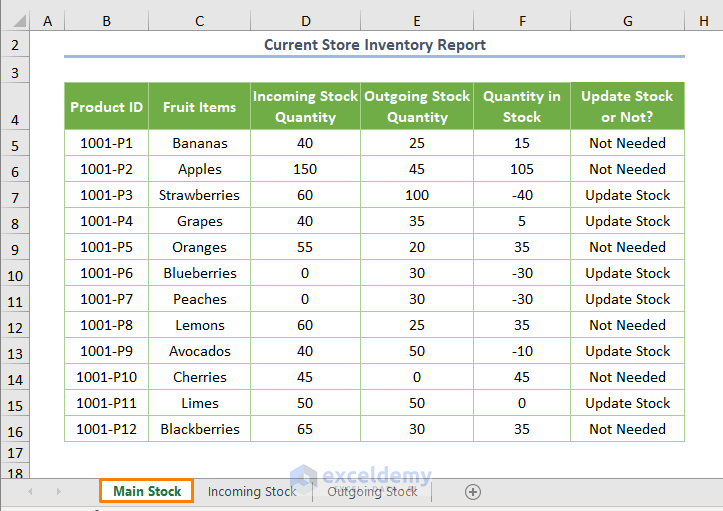Select column G header
The image size is (723, 511).
(627, 20)
